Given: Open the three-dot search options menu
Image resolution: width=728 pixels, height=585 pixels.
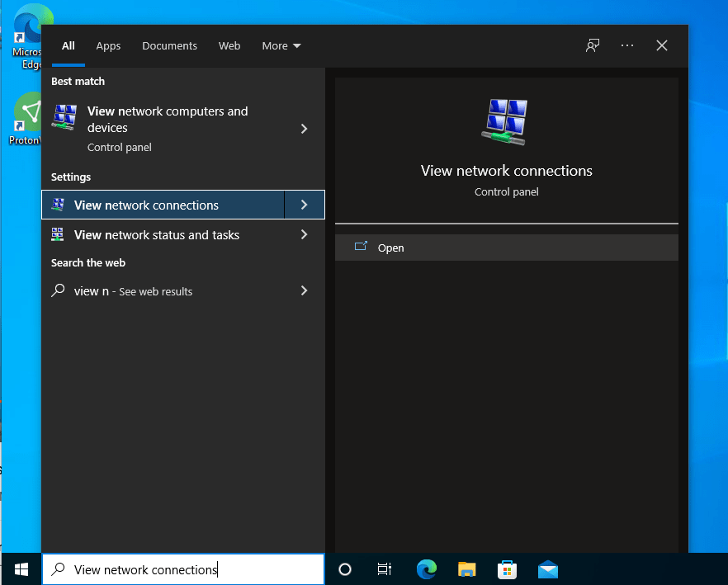Looking at the screenshot, I should click(x=627, y=45).
